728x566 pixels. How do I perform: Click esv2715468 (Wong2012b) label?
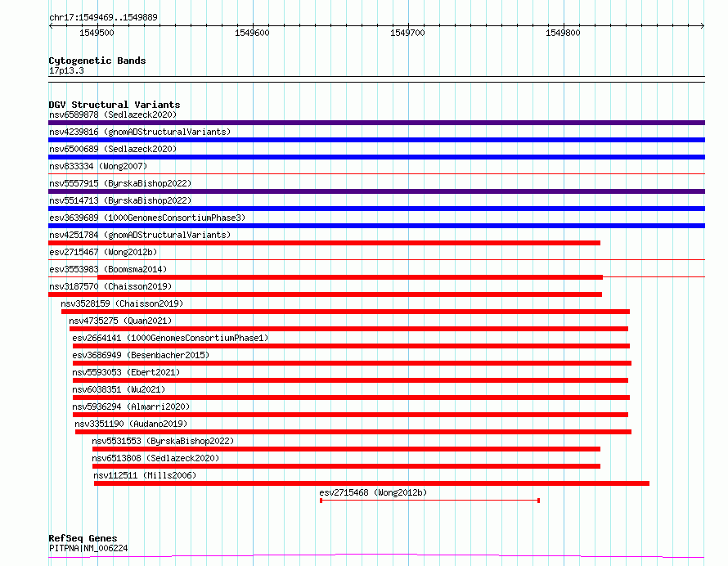373,492
